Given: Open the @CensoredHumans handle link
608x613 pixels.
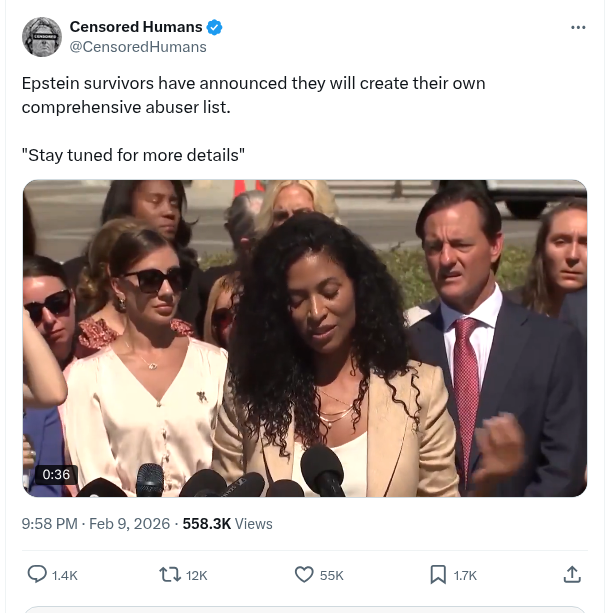Looking at the screenshot, I should 138,46.
